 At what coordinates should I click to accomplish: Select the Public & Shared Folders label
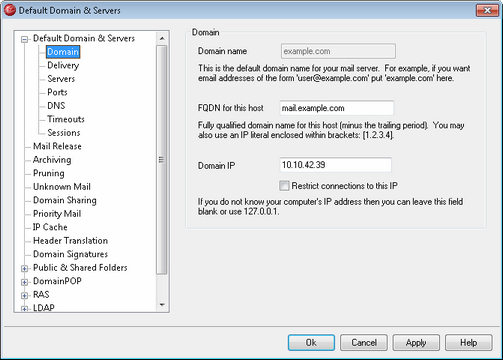(80, 268)
